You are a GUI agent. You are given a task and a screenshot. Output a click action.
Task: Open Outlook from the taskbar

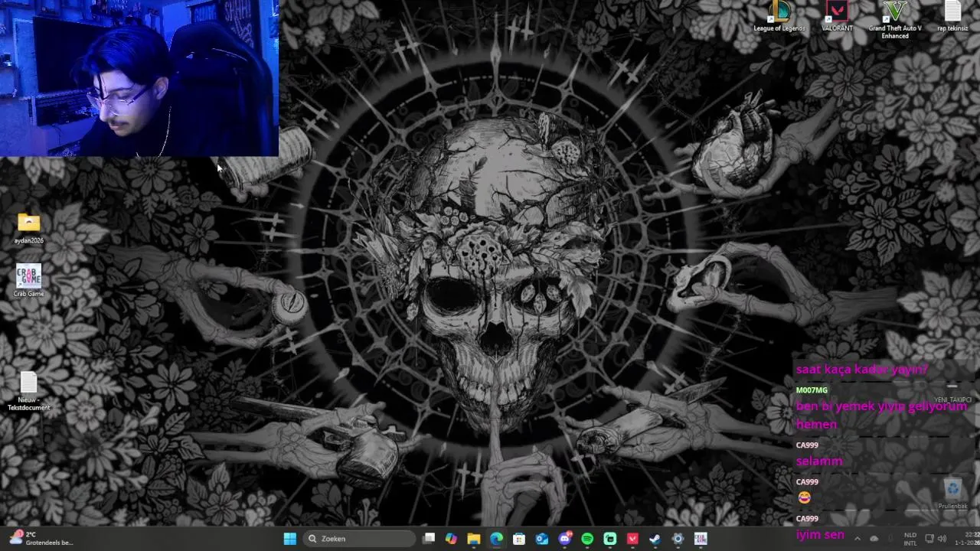pyautogui.click(x=542, y=539)
